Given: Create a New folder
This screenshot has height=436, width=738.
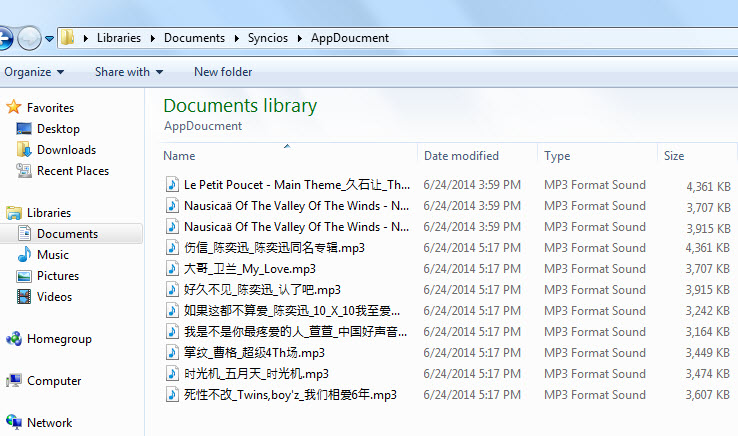Looking at the screenshot, I should click(223, 72).
